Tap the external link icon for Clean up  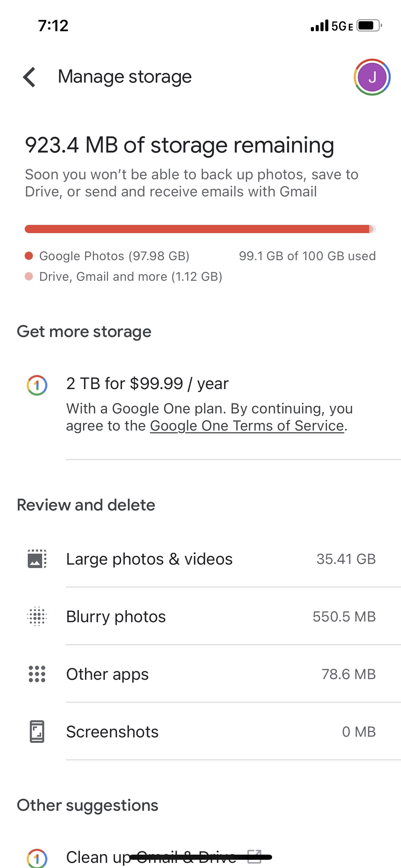(254, 856)
